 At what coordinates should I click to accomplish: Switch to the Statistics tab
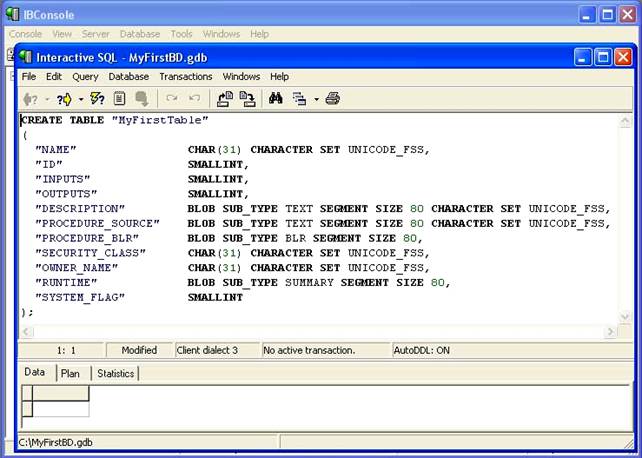click(116, 373)
